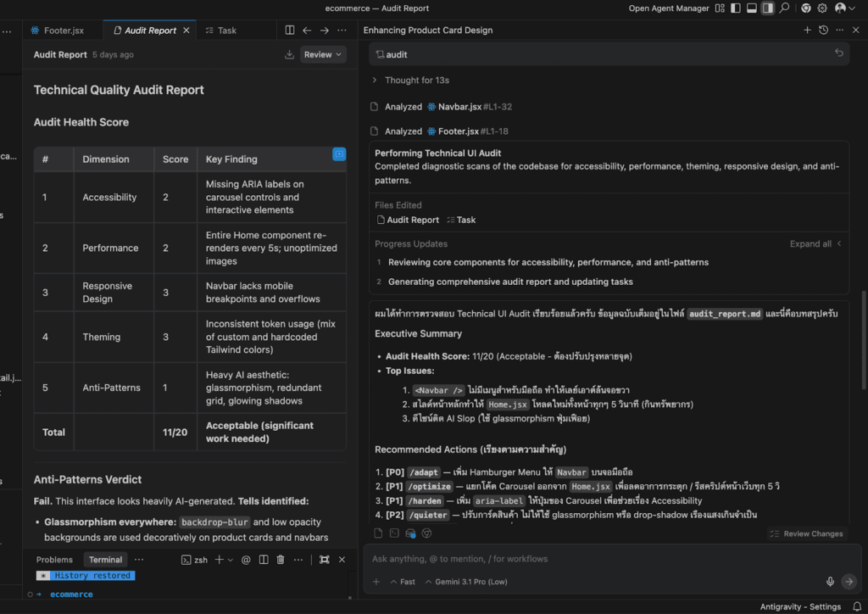868x614 pixels.
Task: Switch to the Footer.jsx tab
Action: click(x=58, y=31)
